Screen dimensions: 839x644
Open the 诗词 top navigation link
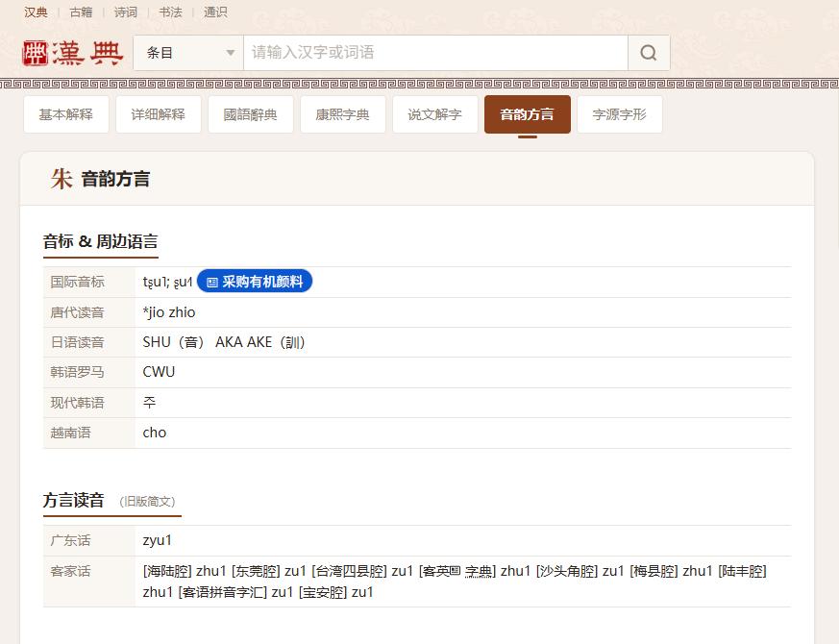(126, 12)
